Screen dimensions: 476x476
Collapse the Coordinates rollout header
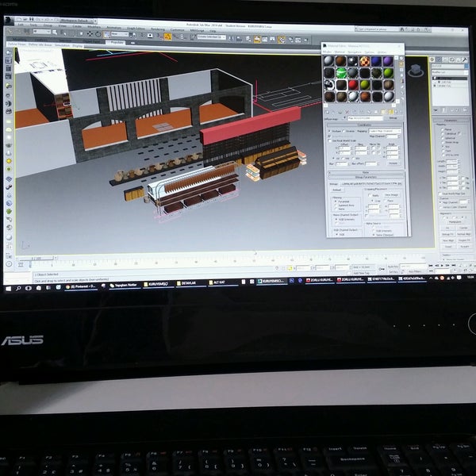[x=365, y=125]
